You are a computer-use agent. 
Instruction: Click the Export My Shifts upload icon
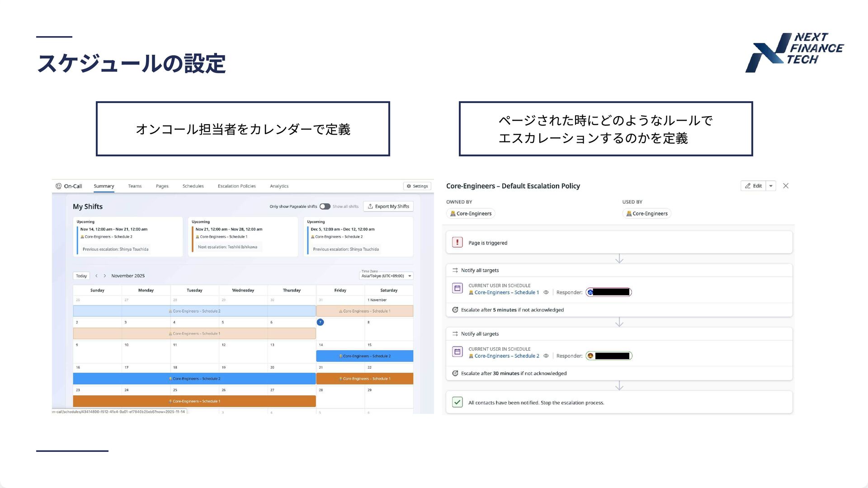[370, 206]
